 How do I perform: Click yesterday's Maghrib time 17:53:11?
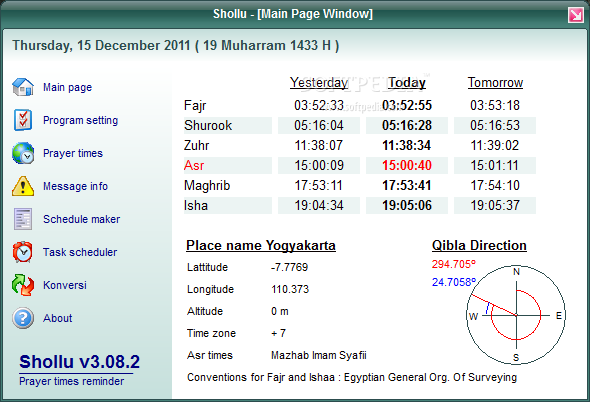click(x=319, y=186)
